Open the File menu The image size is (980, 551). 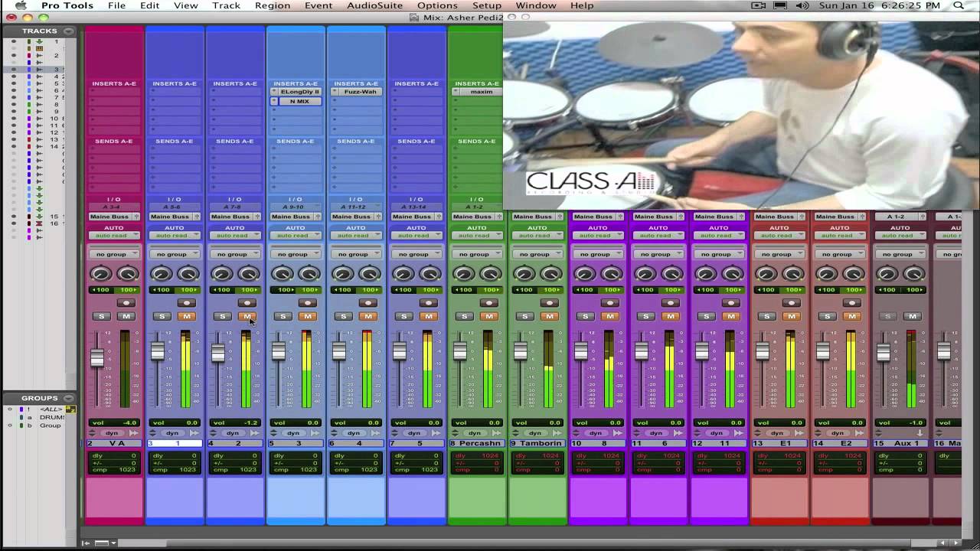116,5
